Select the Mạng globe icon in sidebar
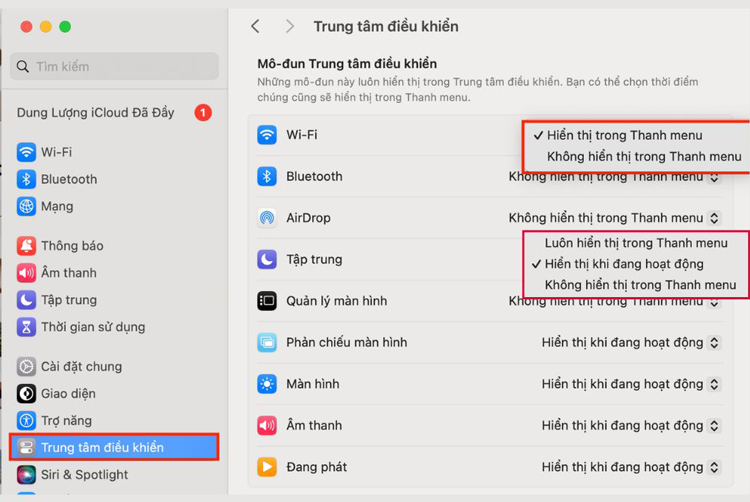The image size is (750, 502). [x=26, y=207]
